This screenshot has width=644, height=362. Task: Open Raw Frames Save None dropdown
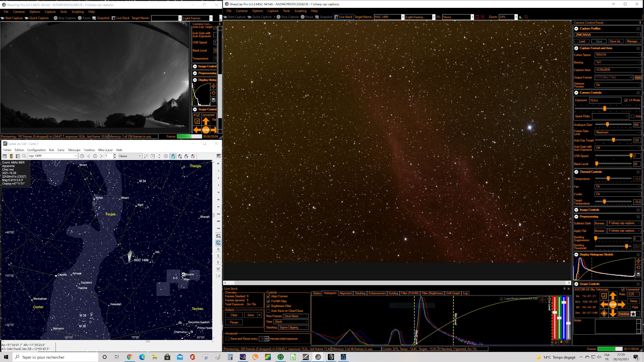pos(296,316)
